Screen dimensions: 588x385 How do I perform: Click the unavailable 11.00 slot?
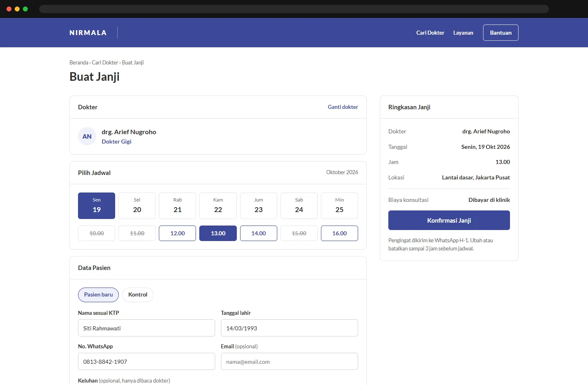[x=137, y=233]
